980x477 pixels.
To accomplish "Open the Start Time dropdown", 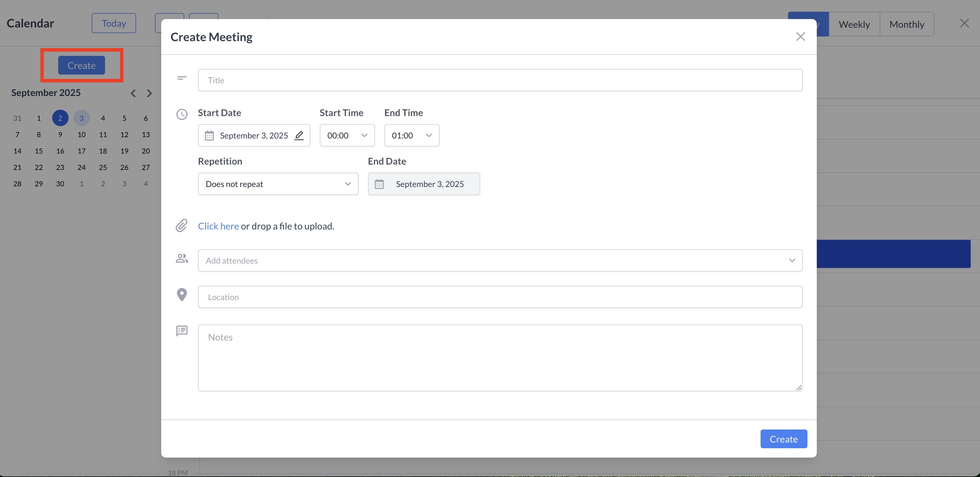I will coord(347,135).
